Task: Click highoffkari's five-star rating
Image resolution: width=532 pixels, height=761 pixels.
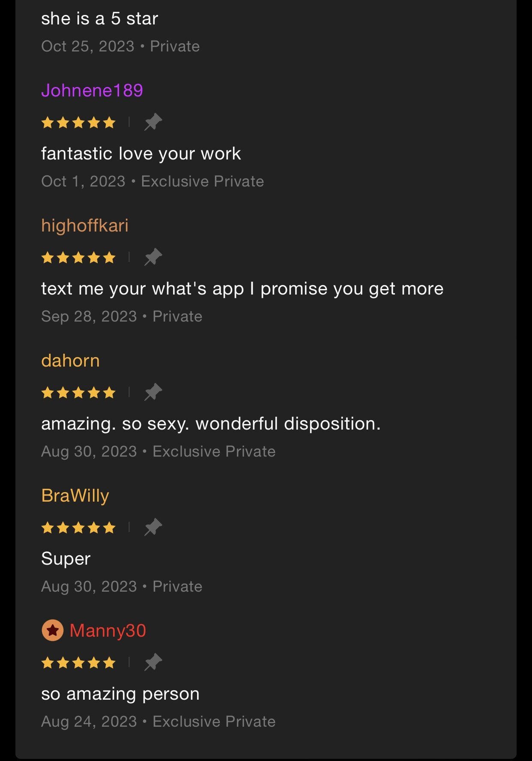Action: 78,258
